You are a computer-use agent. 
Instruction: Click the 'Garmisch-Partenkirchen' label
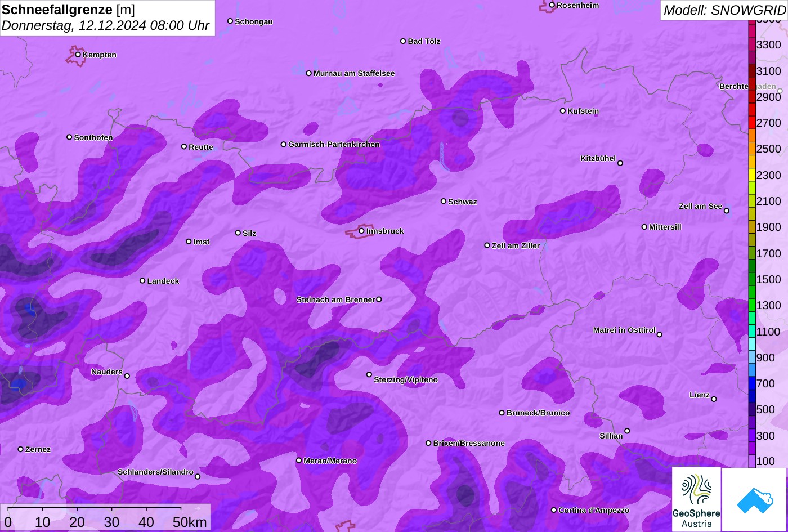pos(334,144)
